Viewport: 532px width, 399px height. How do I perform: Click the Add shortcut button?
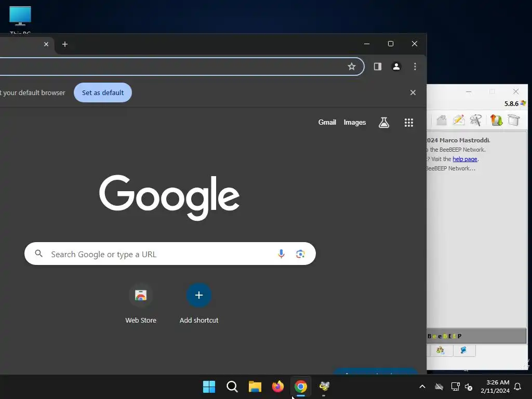coord(199,303)
